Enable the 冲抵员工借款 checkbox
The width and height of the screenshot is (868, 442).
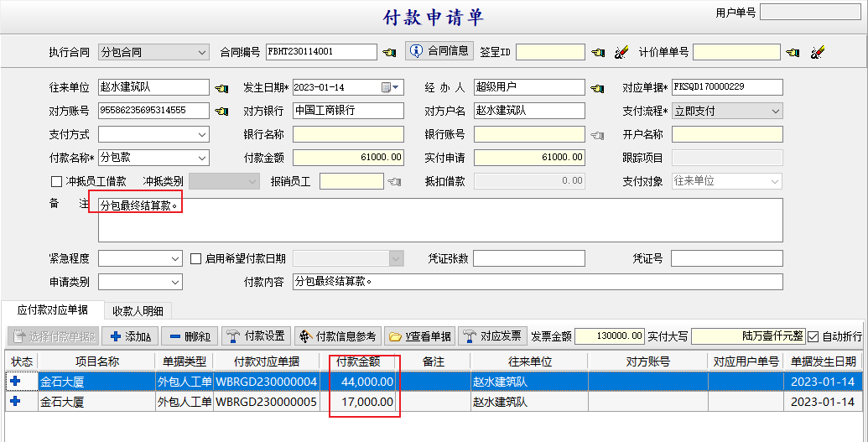coord(57,181)
